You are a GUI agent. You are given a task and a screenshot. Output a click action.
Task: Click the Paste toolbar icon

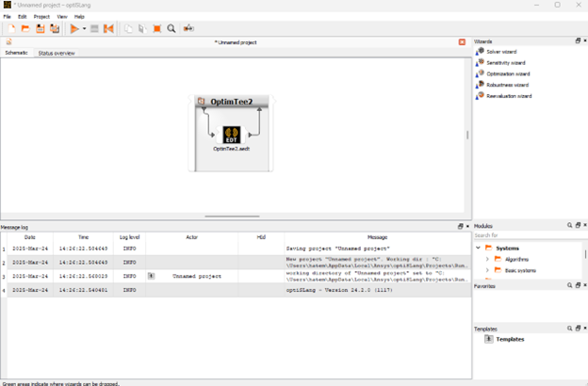click(x=142, y=28)
